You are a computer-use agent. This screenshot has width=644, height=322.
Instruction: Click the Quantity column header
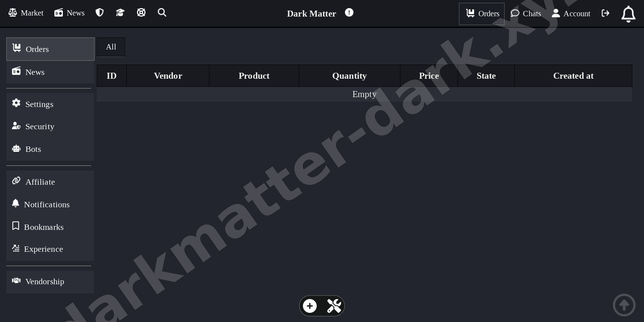350,76
